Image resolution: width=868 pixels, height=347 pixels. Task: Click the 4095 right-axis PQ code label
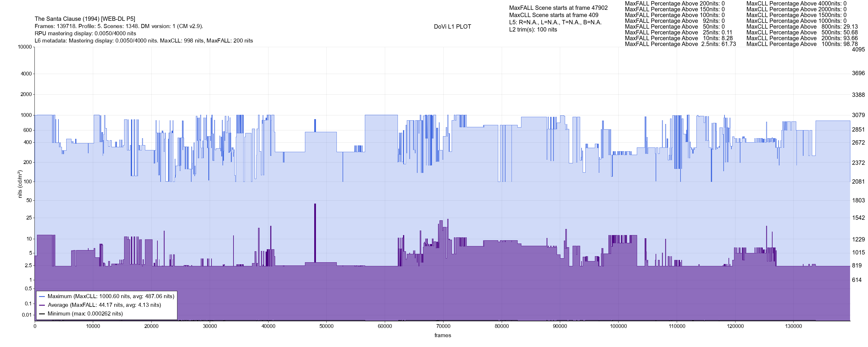coord(858,49)
